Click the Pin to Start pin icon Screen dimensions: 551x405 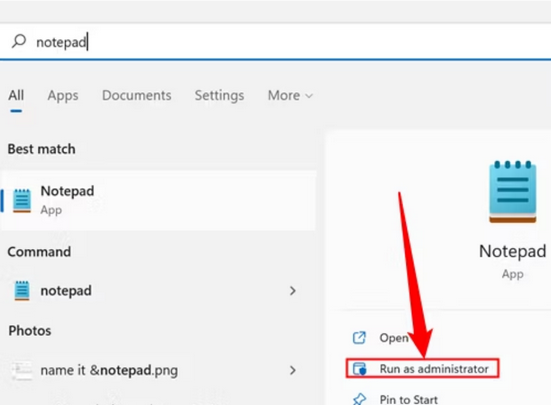click(359, 399)
